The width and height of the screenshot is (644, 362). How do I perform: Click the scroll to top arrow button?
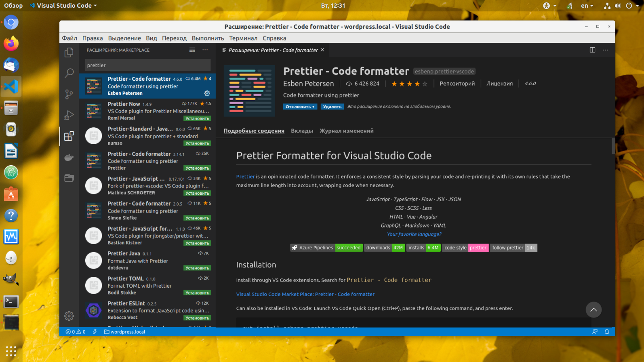point(593,310)
